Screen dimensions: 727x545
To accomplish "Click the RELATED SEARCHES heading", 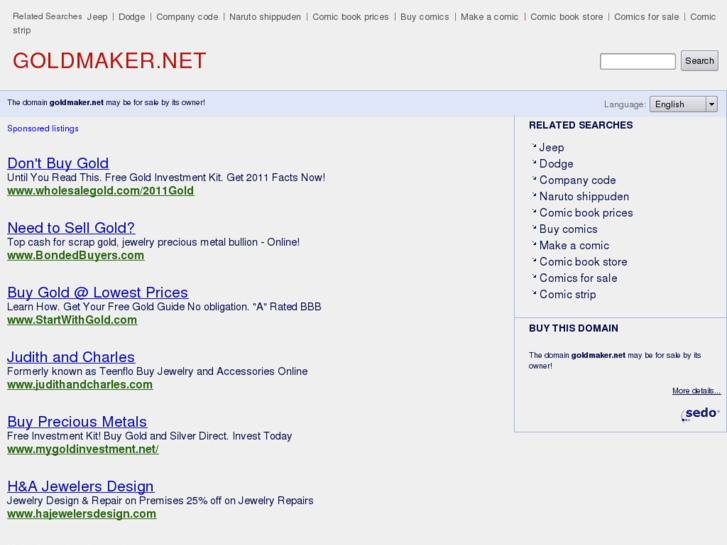I will tap(580, 125).
